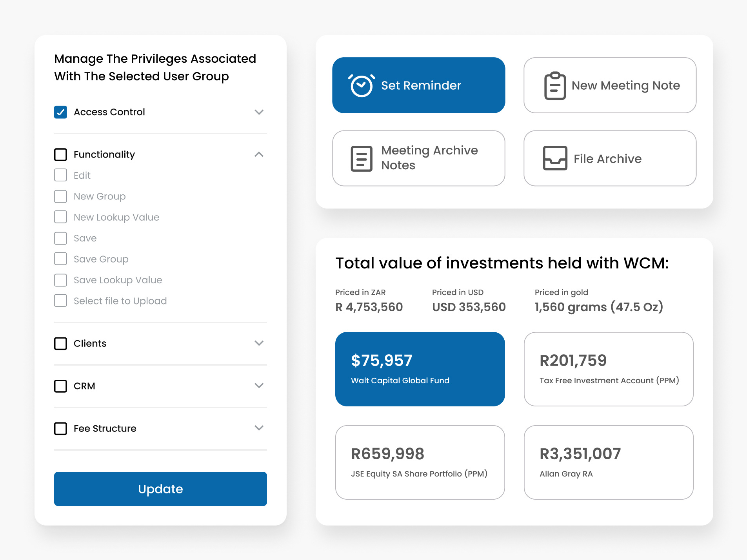747x560 pixels.
Task: Expand the Fee Structure section chevron
Action: pyautogui.click(x=259, y=428)
